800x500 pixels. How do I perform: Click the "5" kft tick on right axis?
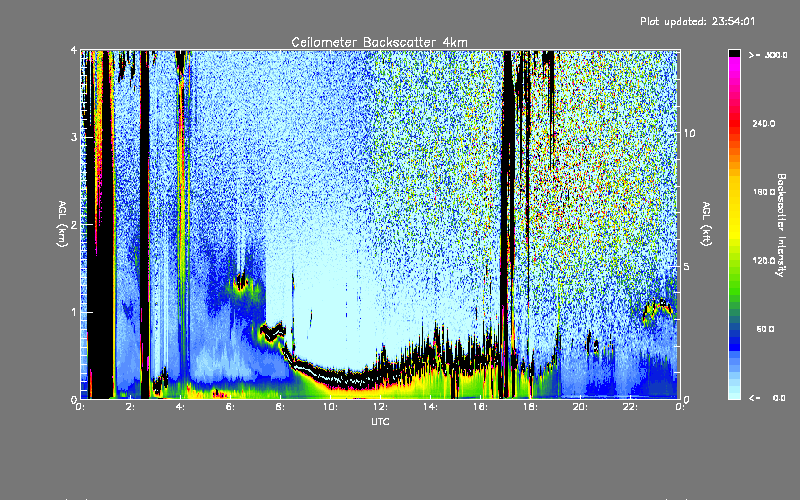pyautogui.click(x=687, y=266)
